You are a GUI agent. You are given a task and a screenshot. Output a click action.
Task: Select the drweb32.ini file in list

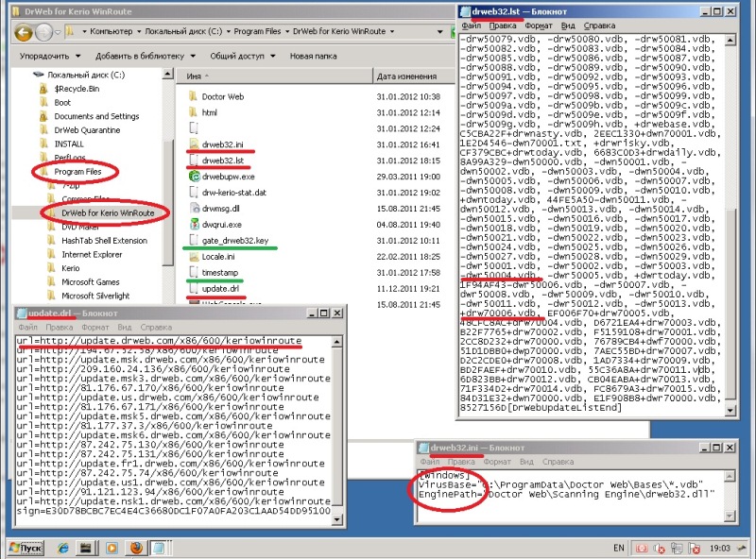pyautogui.click(x=222, y=144)
